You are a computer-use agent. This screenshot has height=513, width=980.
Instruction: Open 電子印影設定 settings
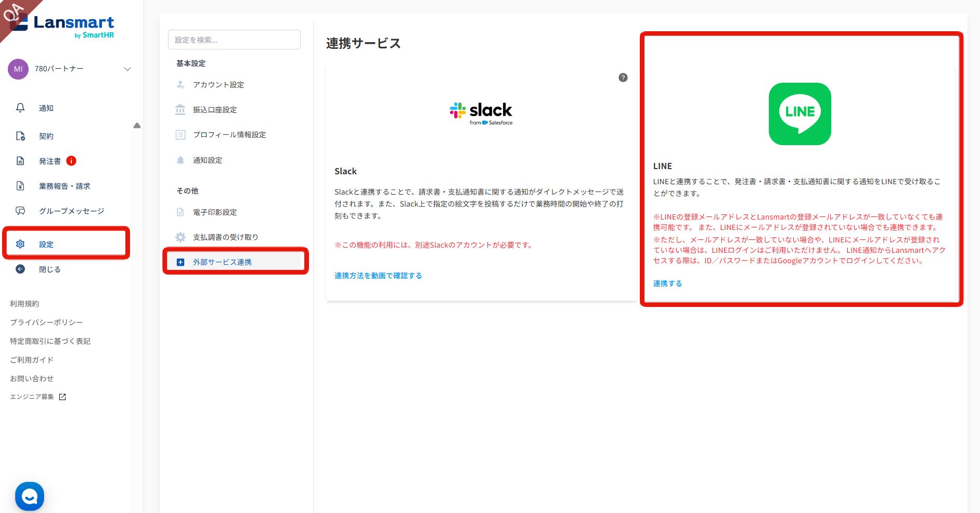pyautogui.click(x=215, y=212)
